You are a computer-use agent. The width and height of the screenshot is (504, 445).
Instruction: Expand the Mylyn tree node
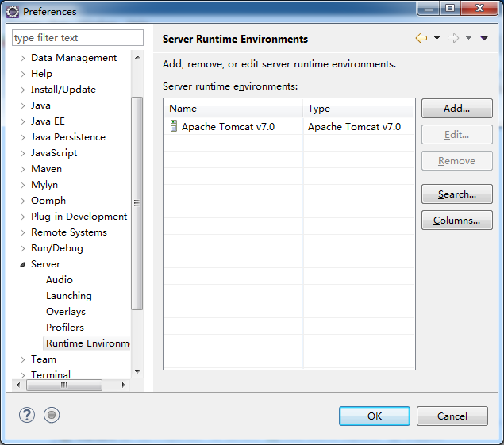tap(22, 185)
